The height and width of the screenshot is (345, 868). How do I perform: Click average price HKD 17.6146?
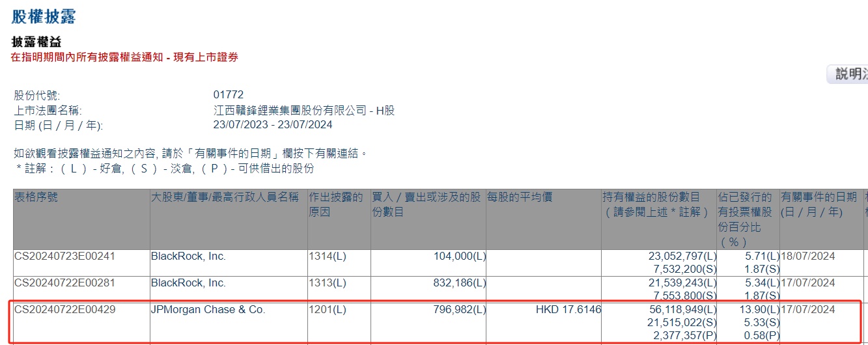(568, 310)
